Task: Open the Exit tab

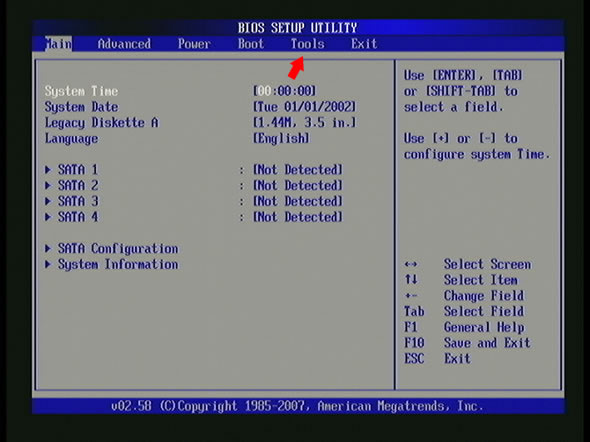Action: (x=364, y=44)
